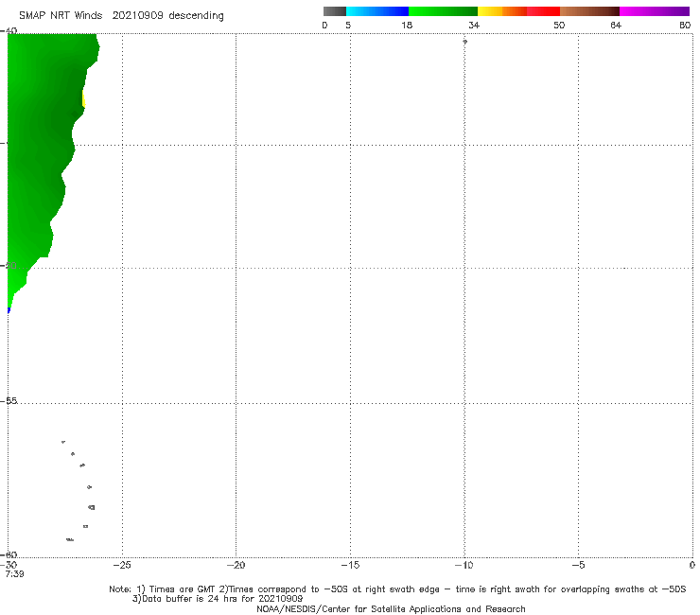Click the longitude axis label '-20'

tap(236, 565)
